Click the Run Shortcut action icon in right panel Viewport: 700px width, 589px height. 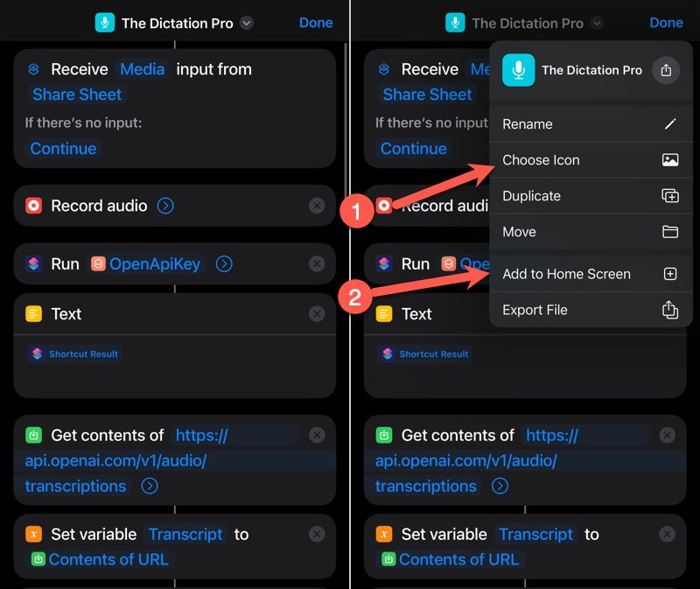(x=384, y=264)
